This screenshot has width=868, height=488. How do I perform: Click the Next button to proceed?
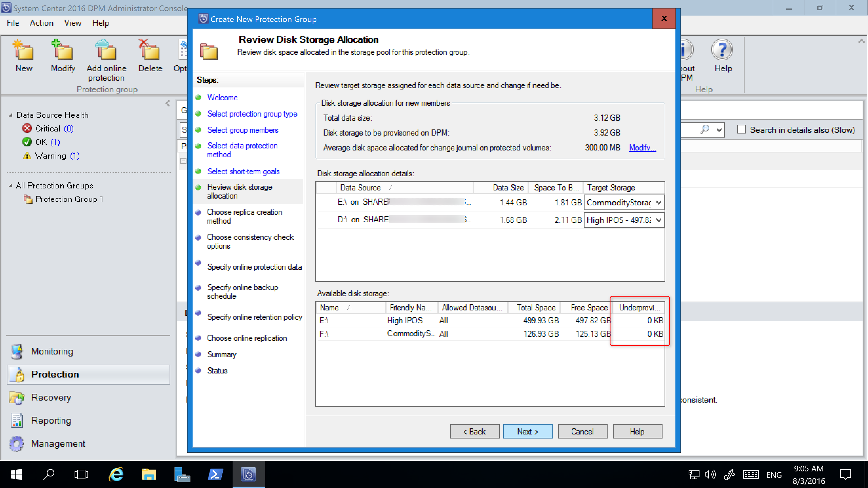(x=528, y=431)
